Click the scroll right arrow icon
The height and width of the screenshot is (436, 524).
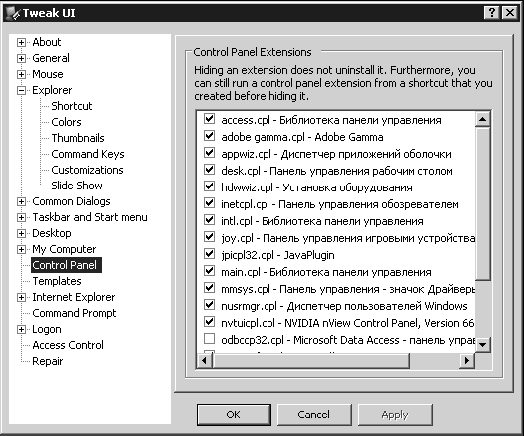click(467, 360)
